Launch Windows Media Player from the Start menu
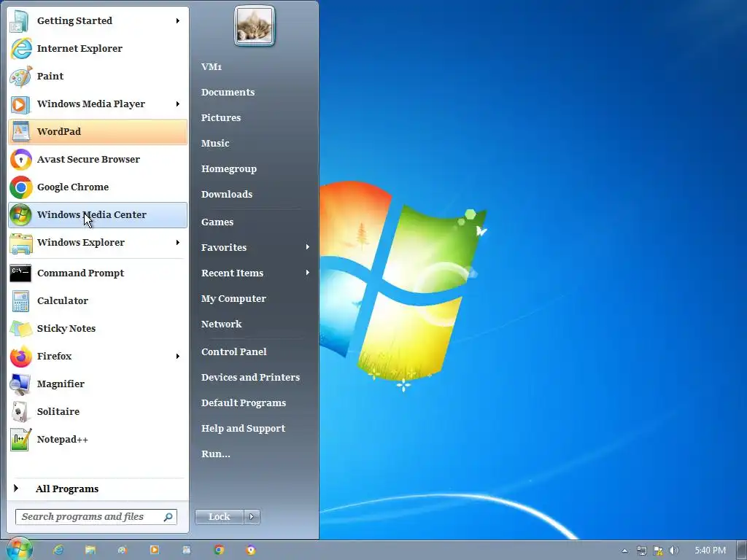 coord(98,104)
